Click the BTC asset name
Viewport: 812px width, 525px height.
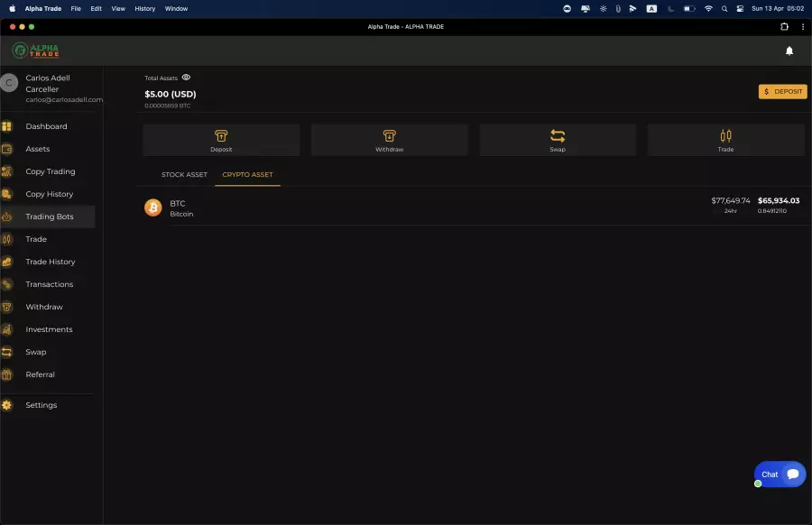178,204
